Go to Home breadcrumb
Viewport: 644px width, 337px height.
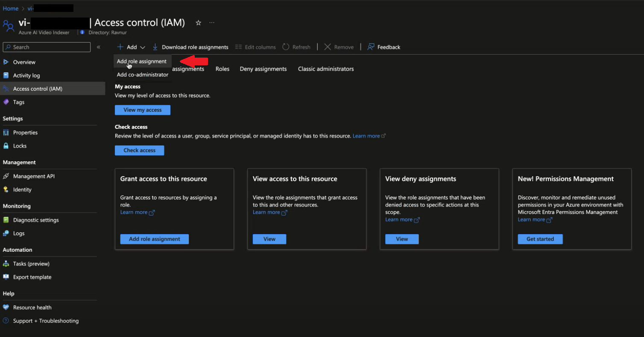click(11, 9)
